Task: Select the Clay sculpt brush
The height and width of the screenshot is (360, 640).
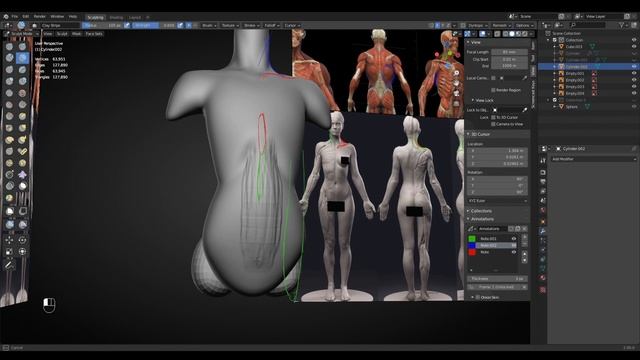Action: (9, 58)
